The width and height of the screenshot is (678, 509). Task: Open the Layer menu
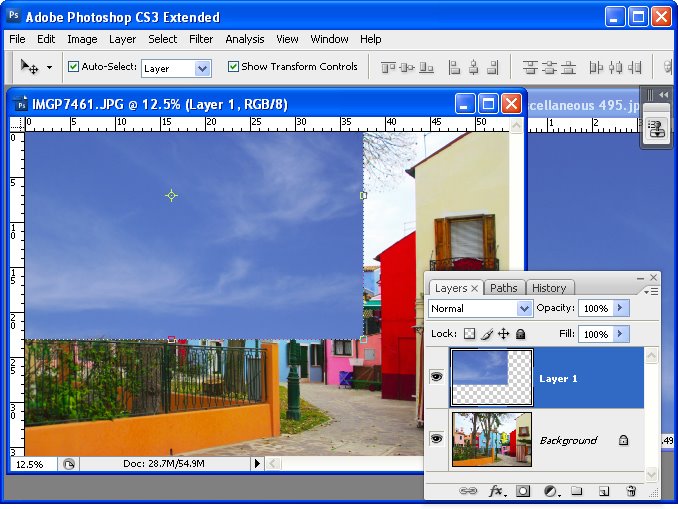click(x=122, y=39)
